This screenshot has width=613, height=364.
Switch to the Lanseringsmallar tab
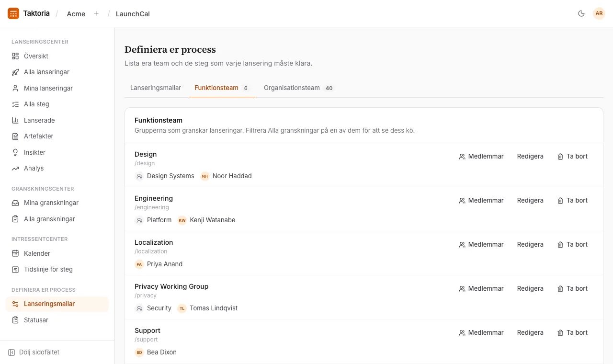click(x=156, y=88)
